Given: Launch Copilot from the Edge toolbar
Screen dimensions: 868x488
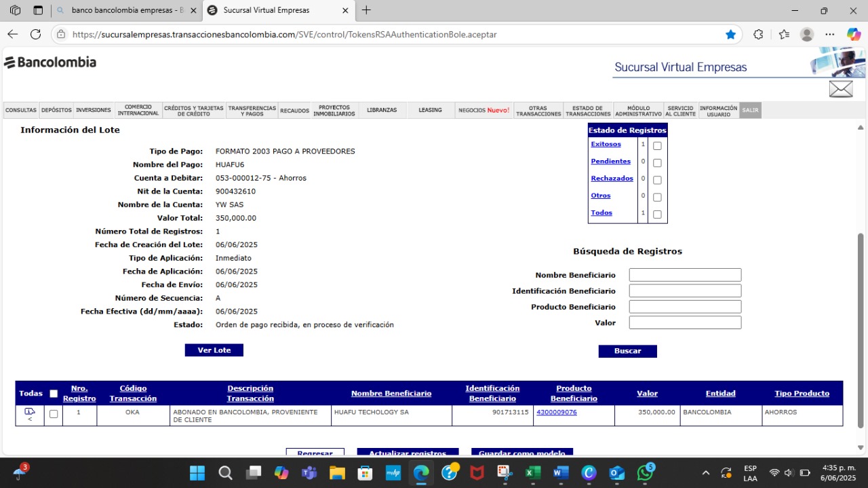Looking at the screenshot, I should point(854,34).
